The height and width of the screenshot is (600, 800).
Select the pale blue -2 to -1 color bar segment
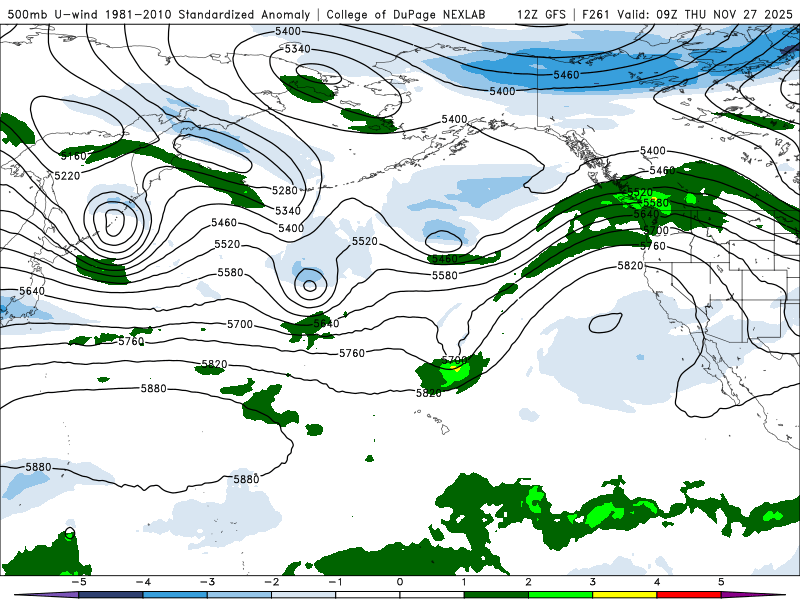[304, 595]
